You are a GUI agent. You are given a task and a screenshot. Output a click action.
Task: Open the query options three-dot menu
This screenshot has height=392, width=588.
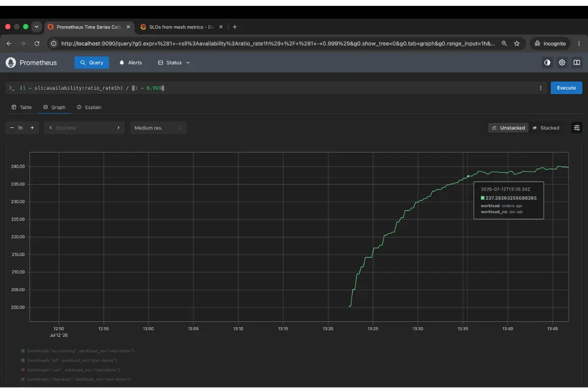tap(541, 88)
